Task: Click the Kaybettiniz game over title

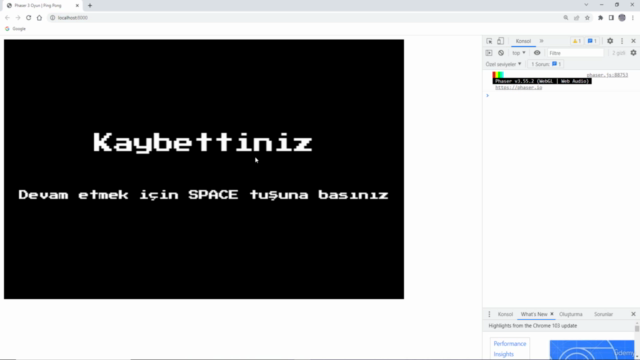Action: point(202,143)
